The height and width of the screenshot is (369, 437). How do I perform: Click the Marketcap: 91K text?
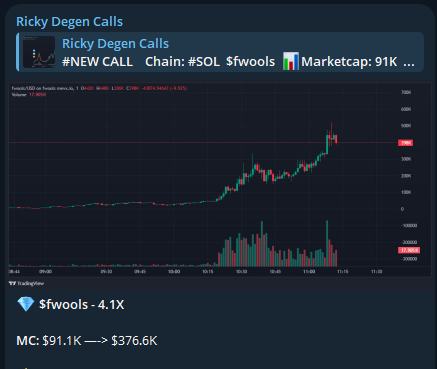(349, 62)
